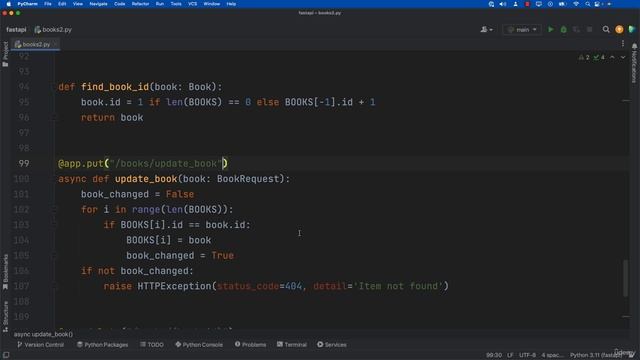This screenshot has width=640, height=360.
Task: Click the macOS Spotlight search icon
Action: [x=587, y=4]
